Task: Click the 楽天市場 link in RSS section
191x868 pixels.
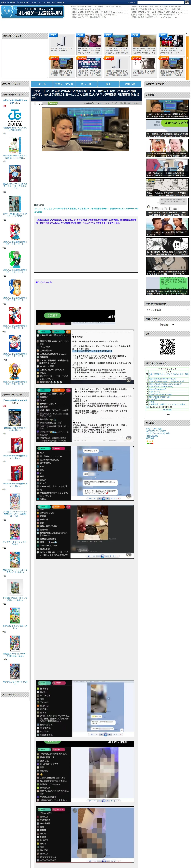Action: 150,438
